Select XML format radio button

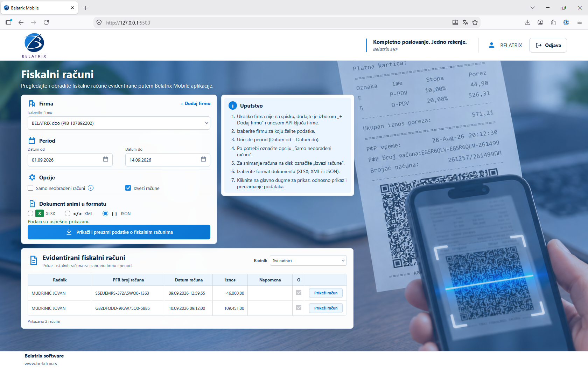click(x=68, y=213)
